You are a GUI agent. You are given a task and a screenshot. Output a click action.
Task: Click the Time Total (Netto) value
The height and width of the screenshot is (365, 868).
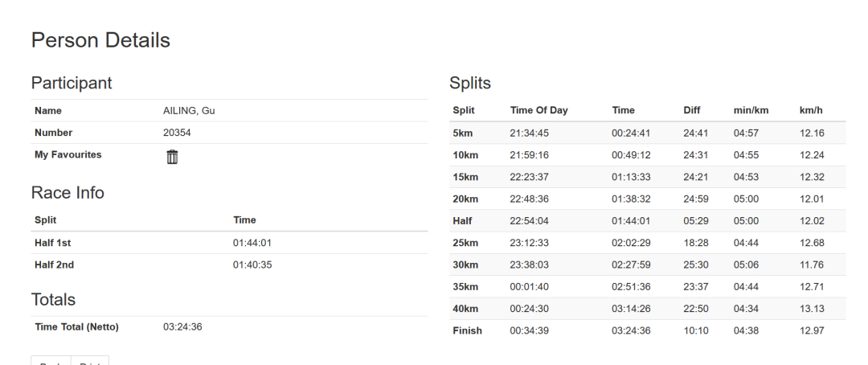point(182,326)
